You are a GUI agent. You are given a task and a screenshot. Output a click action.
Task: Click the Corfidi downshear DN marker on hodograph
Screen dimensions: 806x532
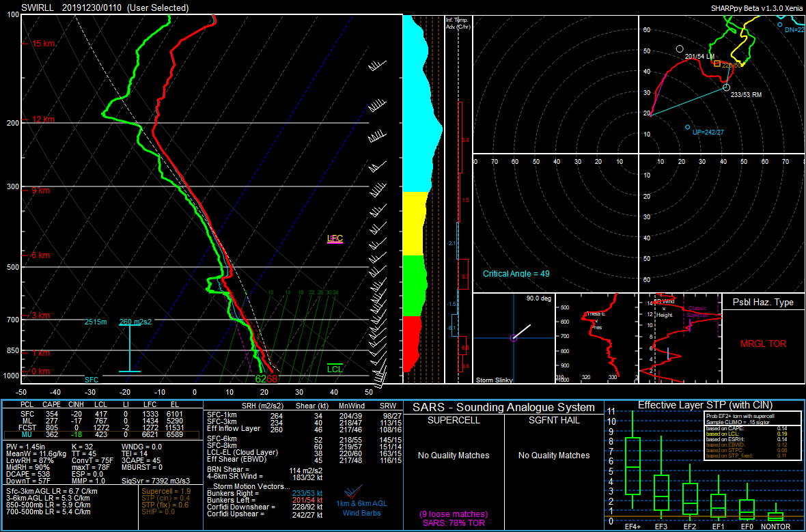click(x=780, y=24)
